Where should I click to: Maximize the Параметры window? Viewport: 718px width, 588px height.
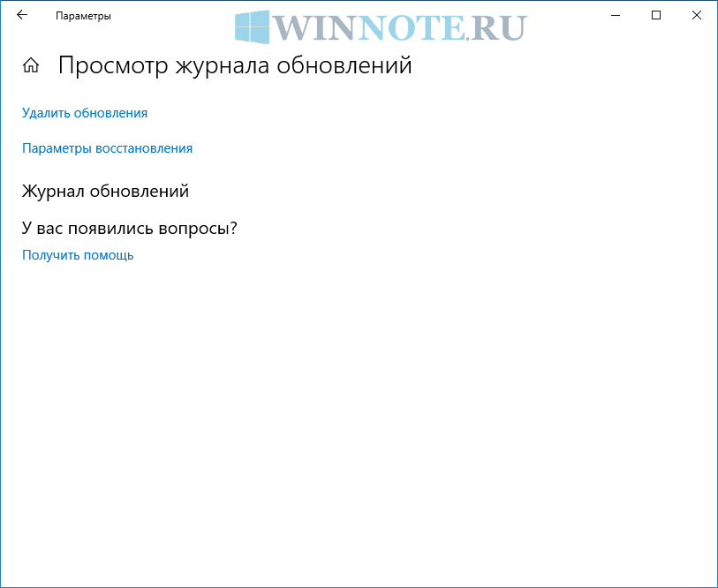656,16
